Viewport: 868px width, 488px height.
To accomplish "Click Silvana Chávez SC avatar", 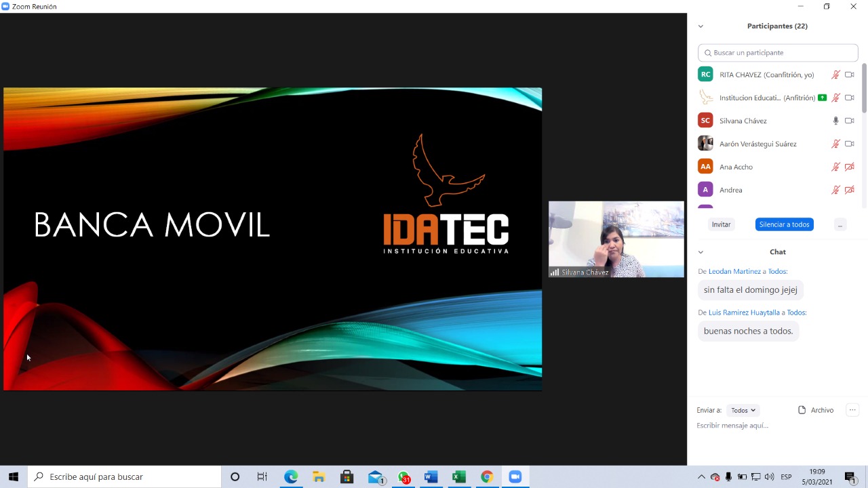I will (705, 121).
